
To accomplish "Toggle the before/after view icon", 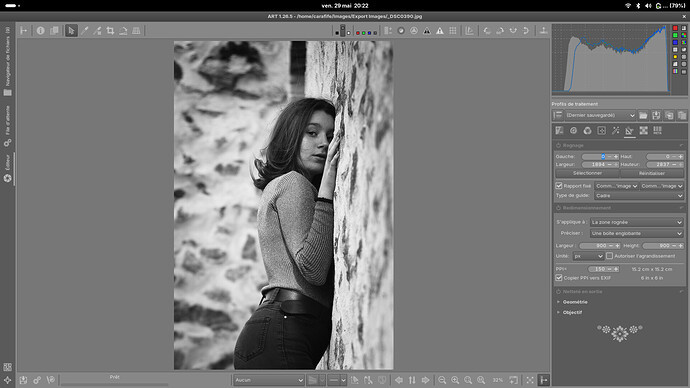I will tap(54, 30).
